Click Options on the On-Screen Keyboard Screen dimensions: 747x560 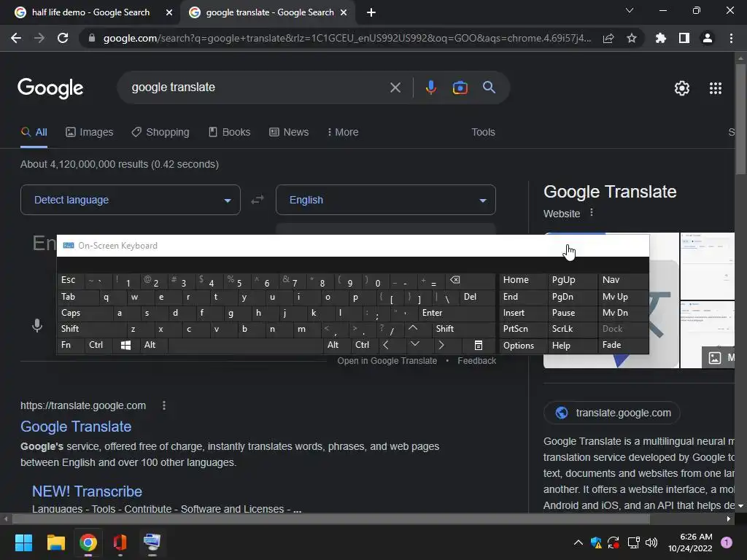tap(523, 345)
